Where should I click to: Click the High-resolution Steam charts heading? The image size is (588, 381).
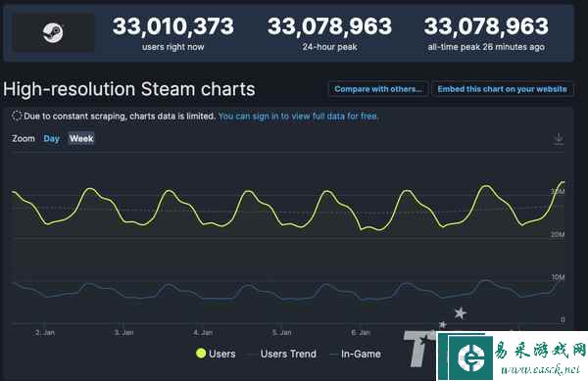click(129, 89)
